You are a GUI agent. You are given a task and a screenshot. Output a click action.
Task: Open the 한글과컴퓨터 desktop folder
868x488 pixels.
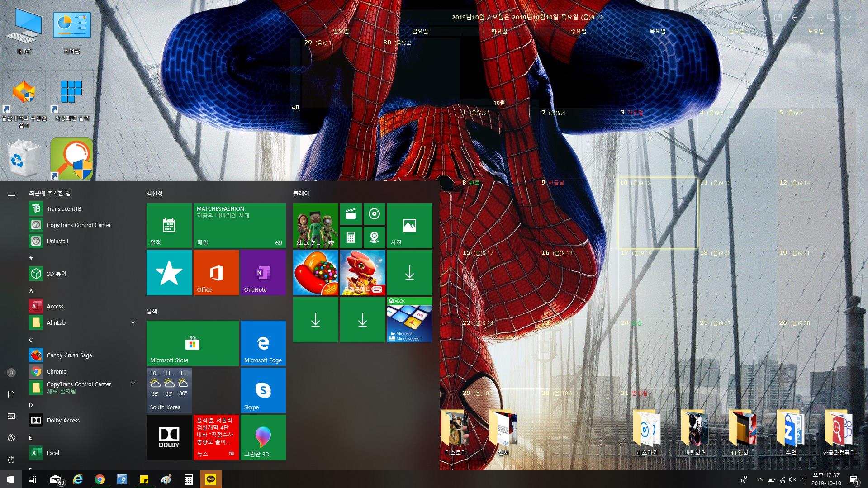[839, 433]
